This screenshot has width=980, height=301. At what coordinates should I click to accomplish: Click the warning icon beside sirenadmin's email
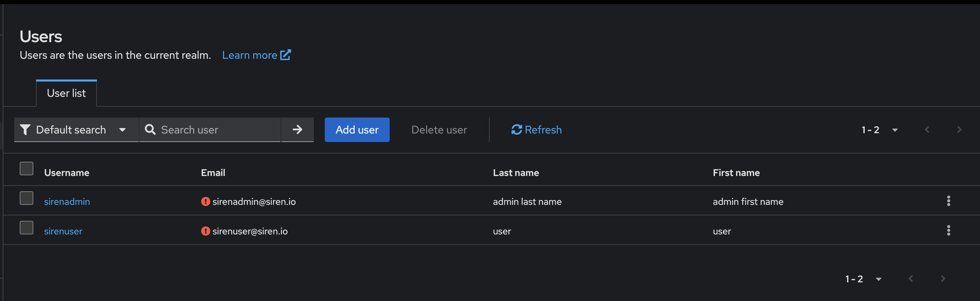[x=205, y=201]
